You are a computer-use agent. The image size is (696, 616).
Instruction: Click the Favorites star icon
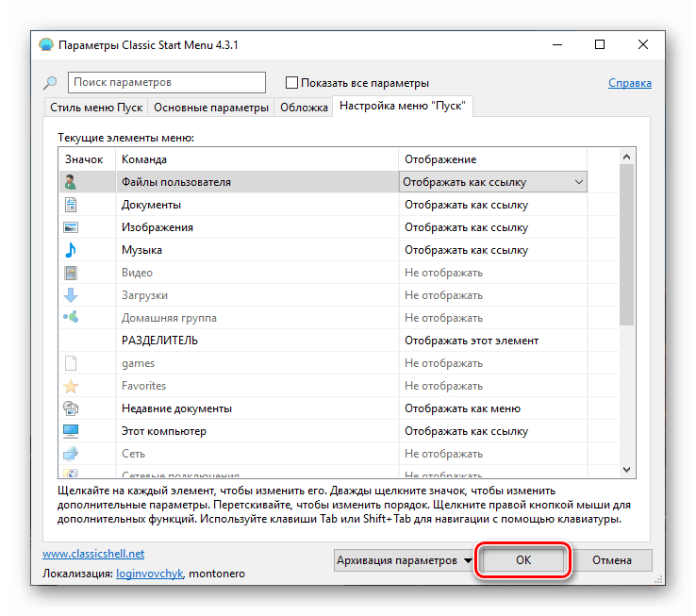pyautogui.click(x=71, y=386)
